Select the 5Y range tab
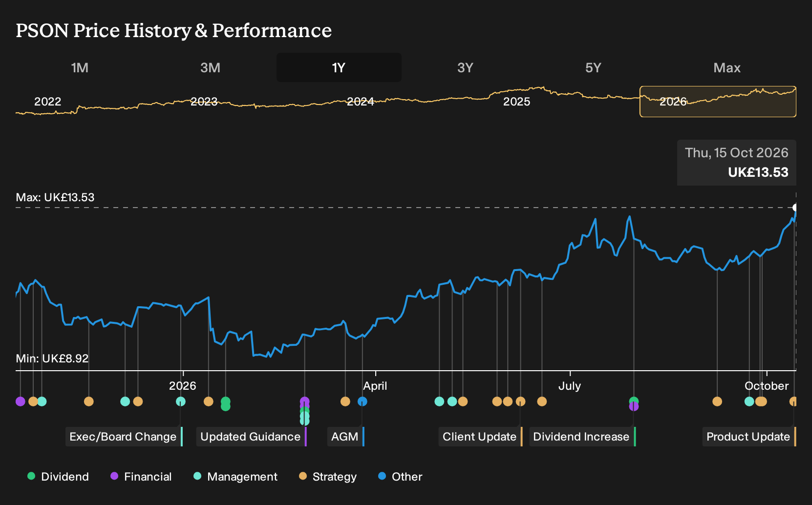 (x=593, y=67)
